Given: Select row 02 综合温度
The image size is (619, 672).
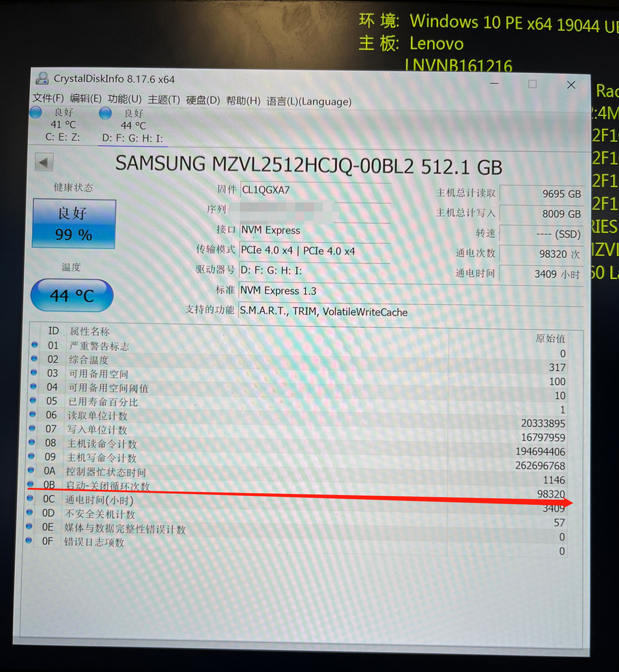Looking at the screenshot, I should point(299,363).
